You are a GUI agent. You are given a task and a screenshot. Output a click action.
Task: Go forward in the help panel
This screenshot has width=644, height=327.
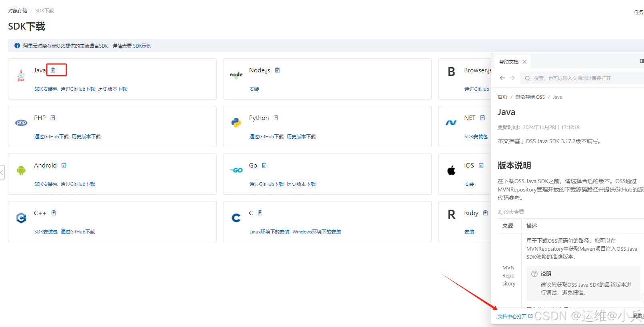(x=512, y=78)
